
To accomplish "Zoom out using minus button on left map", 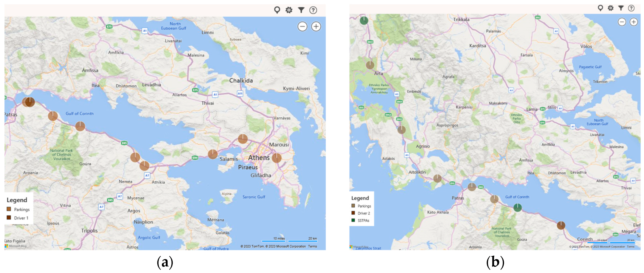I will [x=302, y=26].
